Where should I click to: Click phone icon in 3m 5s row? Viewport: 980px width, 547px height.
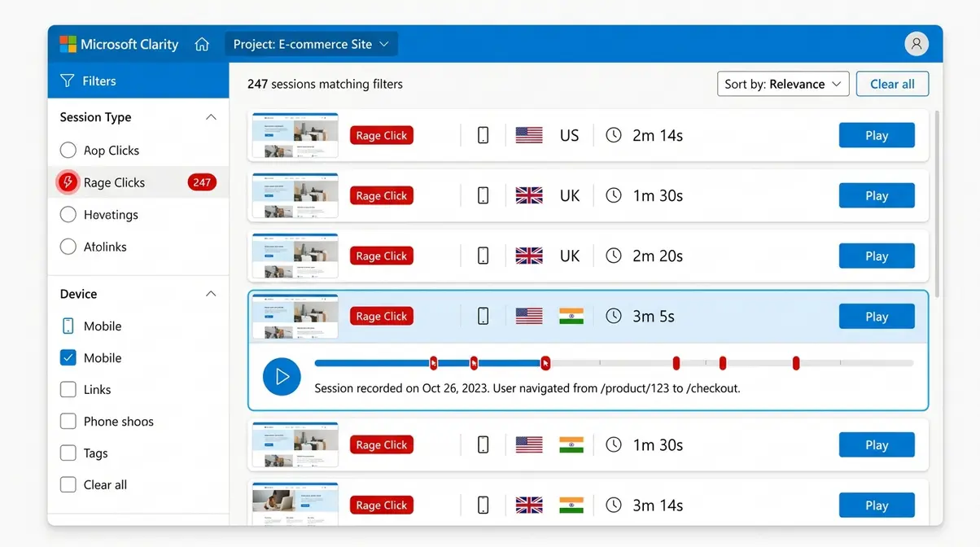[483, 316]
